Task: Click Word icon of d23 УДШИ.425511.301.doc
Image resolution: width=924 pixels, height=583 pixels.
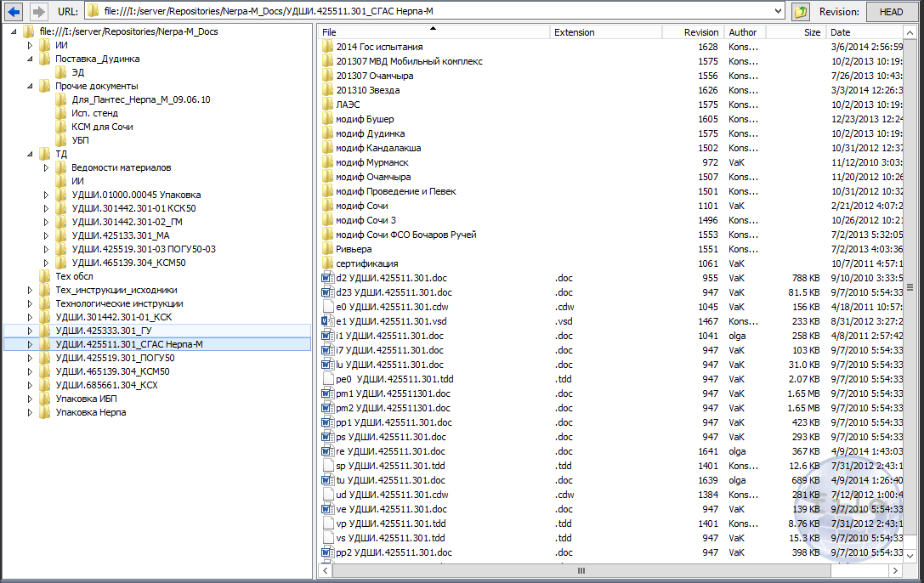Action: (328, 292)
